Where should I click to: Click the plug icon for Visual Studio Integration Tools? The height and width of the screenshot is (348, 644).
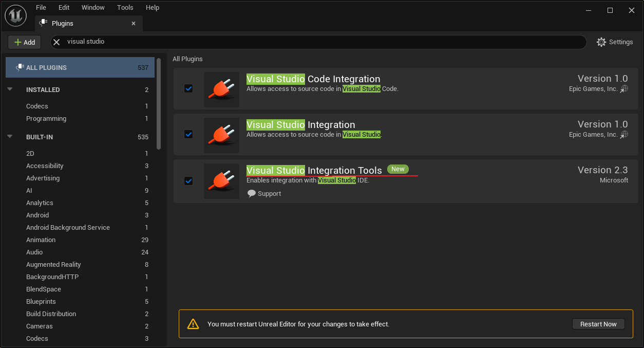tap(221, 181)
